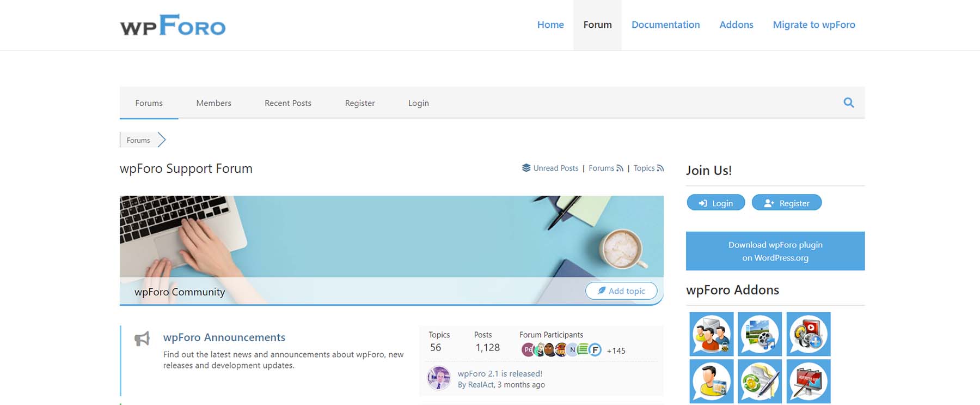The image size is (980, 405).
Task: Click the Add topic button
Action: [x=621, y=291]
